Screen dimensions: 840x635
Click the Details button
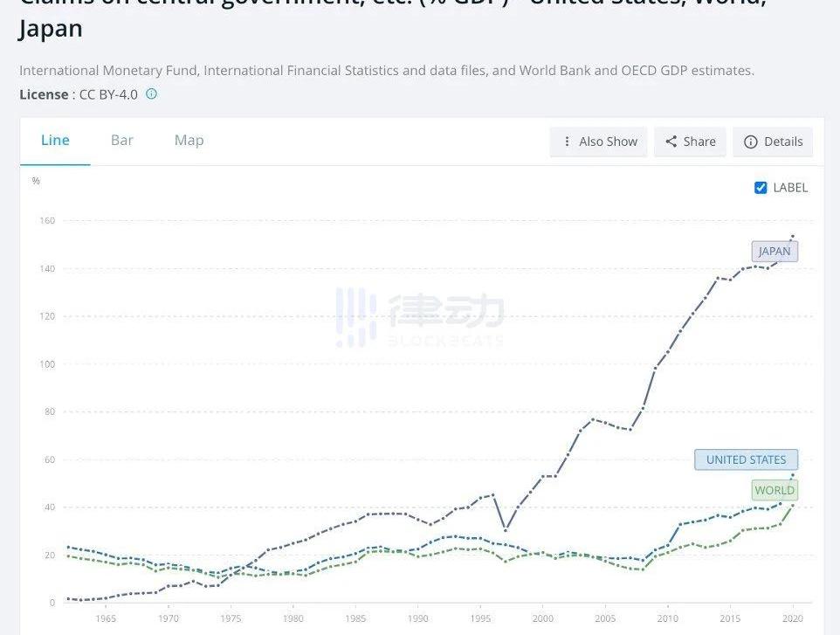[x=773, y=141]
